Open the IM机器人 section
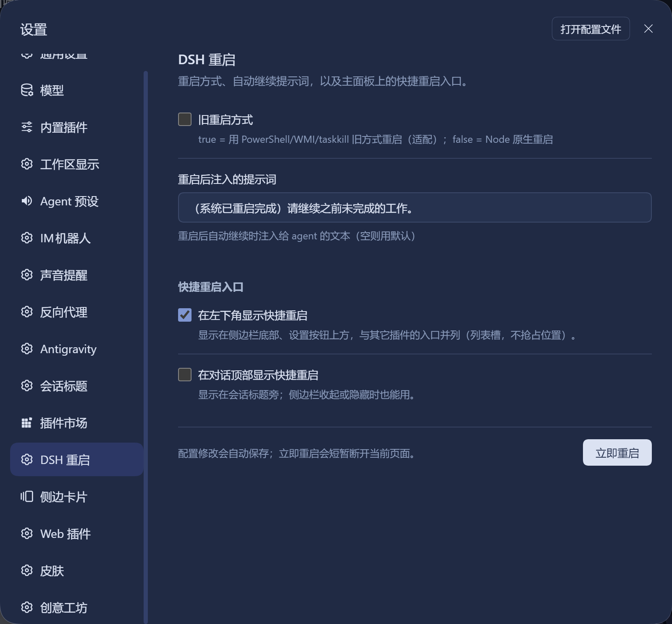 pyautogui.click(x=76, y=238)
